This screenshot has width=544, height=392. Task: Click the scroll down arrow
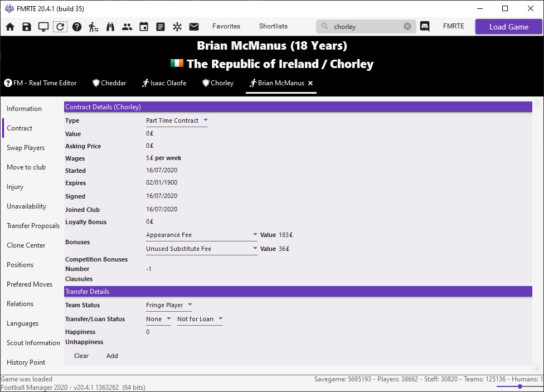tap(537, 369)
